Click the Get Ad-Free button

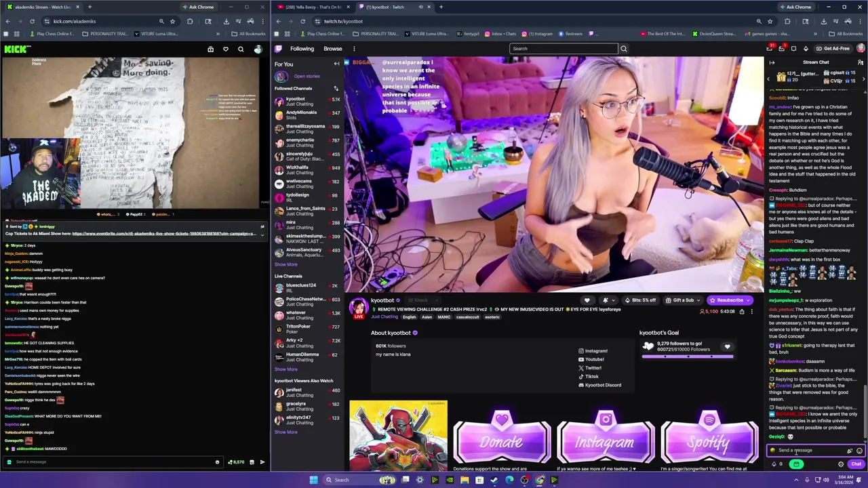[833, 49]
